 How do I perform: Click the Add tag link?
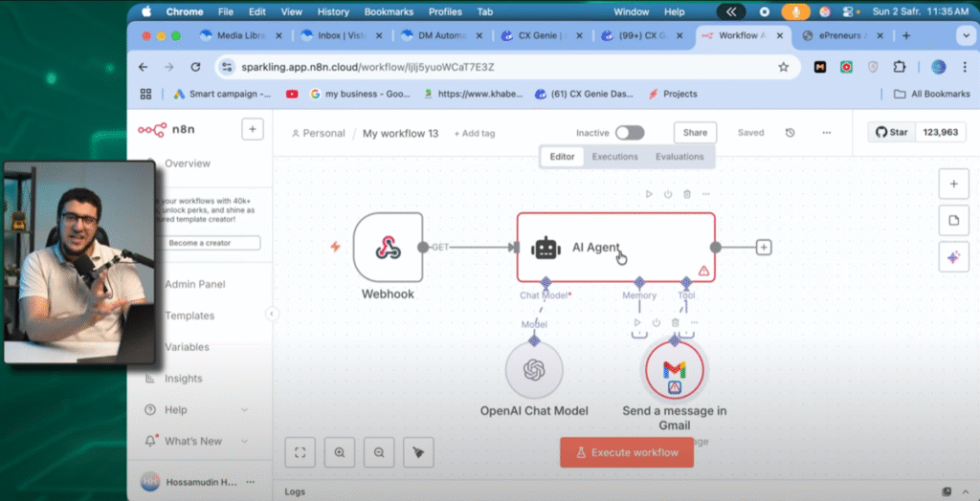pyautogui.click(x=475, y=133)
